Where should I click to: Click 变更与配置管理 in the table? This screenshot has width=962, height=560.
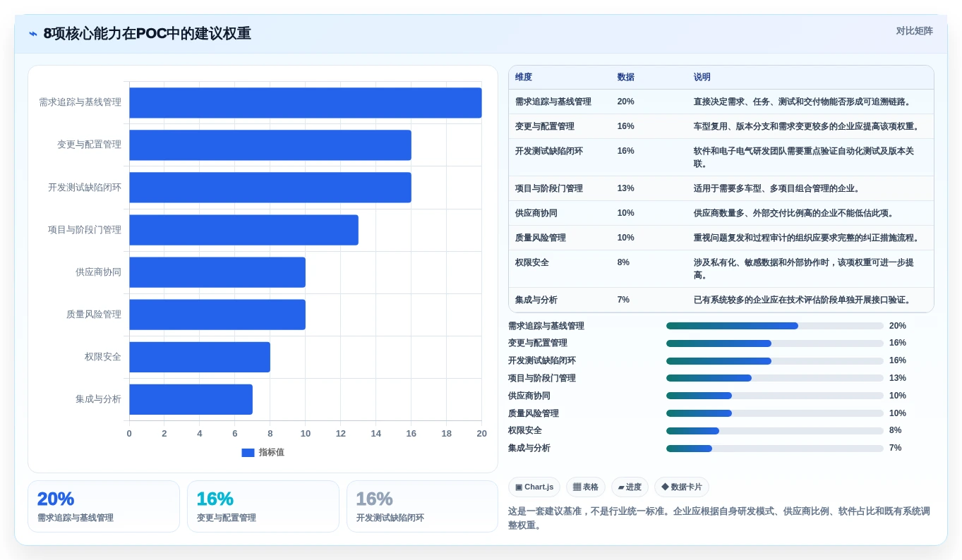[545, 126]
